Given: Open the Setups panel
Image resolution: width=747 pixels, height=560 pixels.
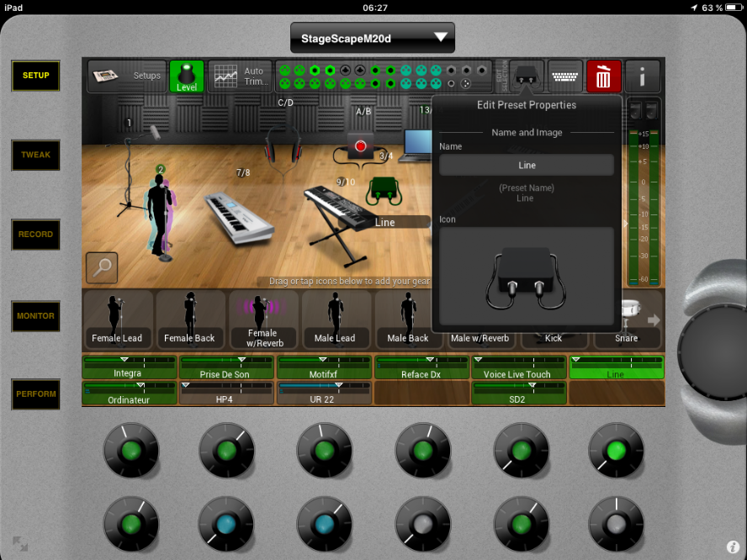Looking at the screenshot, I should [x=126, y=76].
